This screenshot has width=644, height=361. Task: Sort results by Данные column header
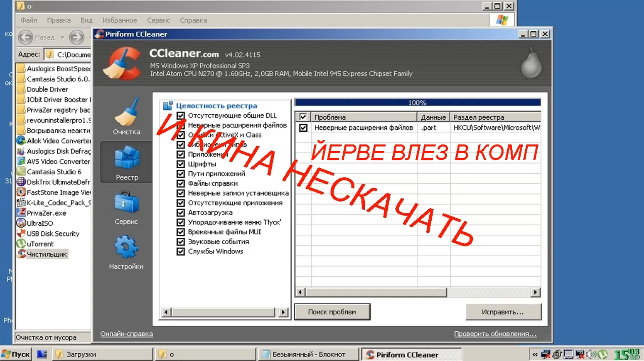tap(434, 117)
